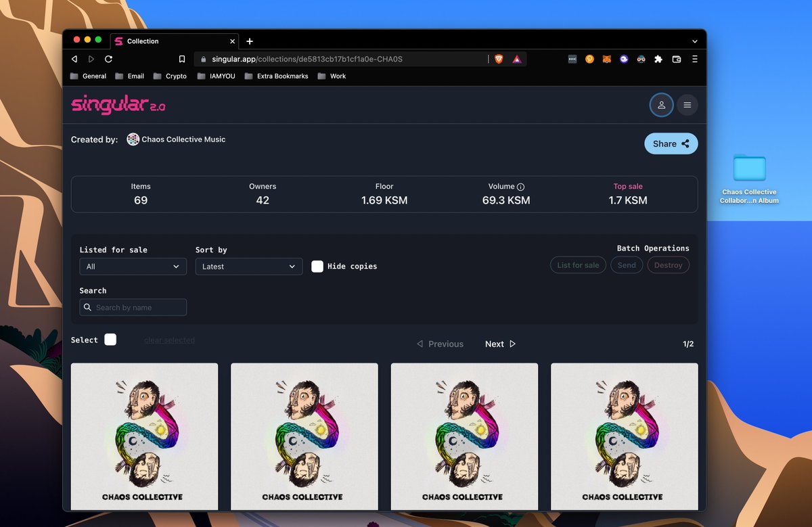
Task: Open Chaos Collective Music creator link
Action: point(183,139)
